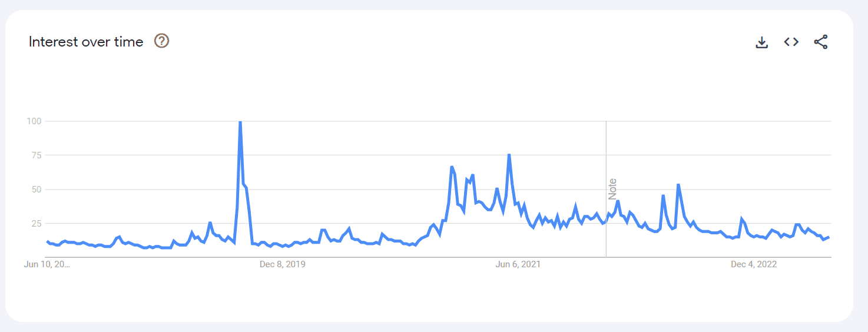
Task: Click the "Dec 8, 2019" axis label
Action: pos(283,264)
